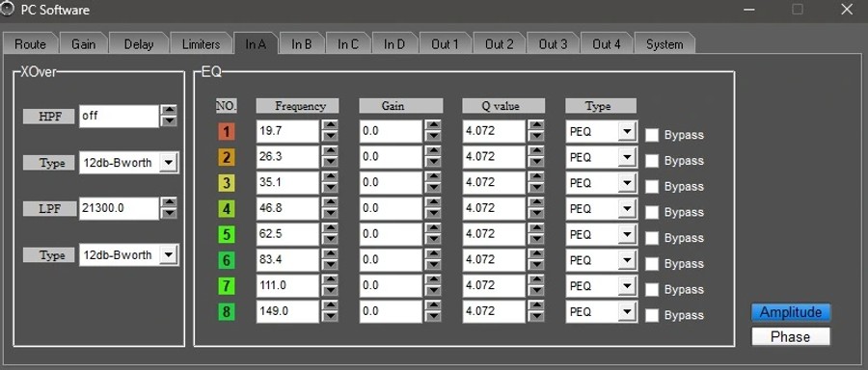This screenshot has height=370, width=868.
Task: Enable Bypass for EQ band 4
Action: coord(652,212)
